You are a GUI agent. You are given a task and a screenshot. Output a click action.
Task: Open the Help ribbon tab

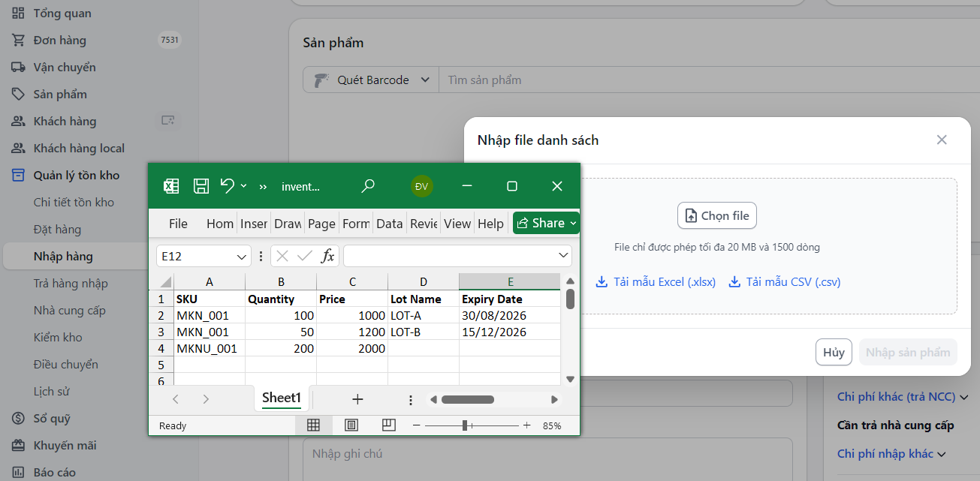pyautogui.click(x=490, y=224)
